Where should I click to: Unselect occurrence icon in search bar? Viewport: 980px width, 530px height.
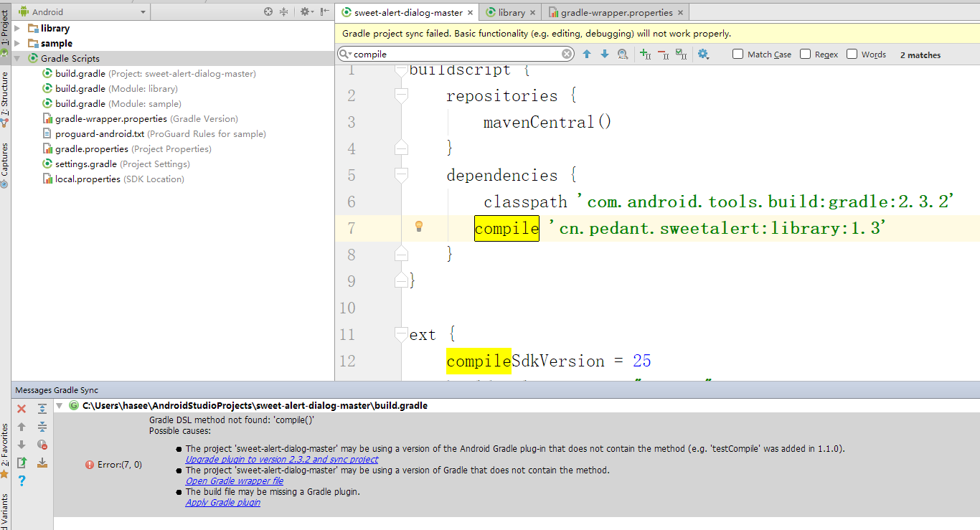click(663, 54)
